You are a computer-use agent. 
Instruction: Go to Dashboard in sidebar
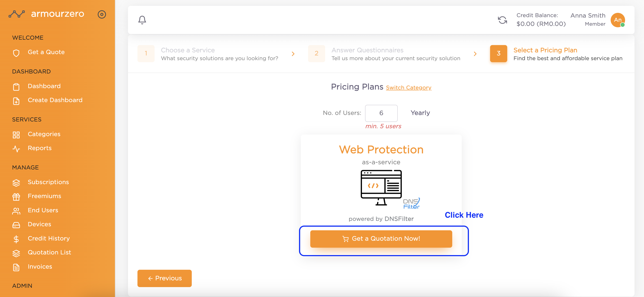tap(44, 86)
